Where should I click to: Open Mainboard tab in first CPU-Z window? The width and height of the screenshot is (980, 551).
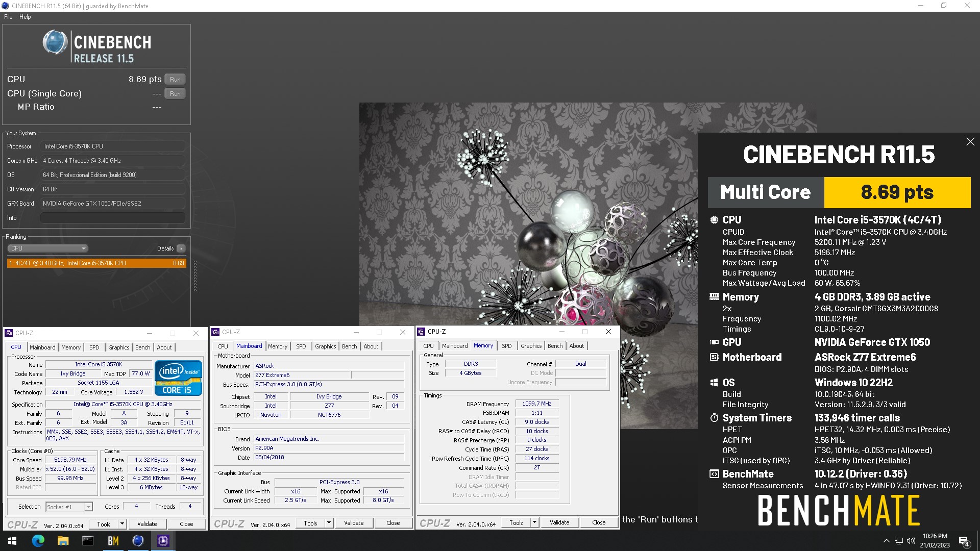pos(42,347)
